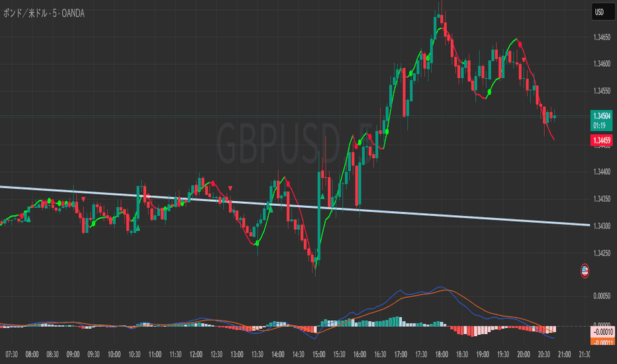Click the 1.34350 price axis label
Viewport: 617px width, 364px height.
coord(602,199)
